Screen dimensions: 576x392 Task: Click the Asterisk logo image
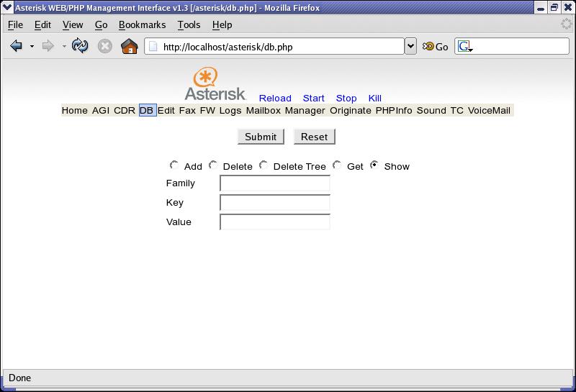[215, 84]
